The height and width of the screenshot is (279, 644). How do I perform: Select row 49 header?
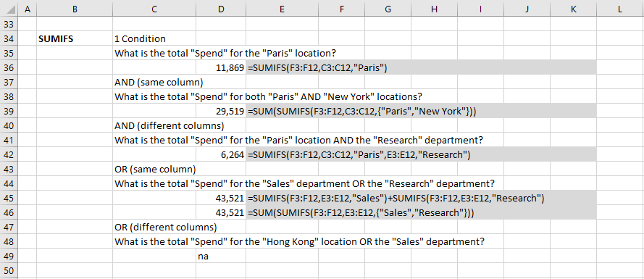[x=9, y=256]
